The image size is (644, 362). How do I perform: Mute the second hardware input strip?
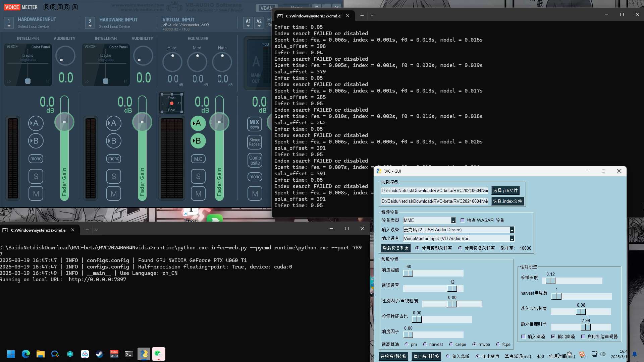pyautogui.click(x=114, y=194)
